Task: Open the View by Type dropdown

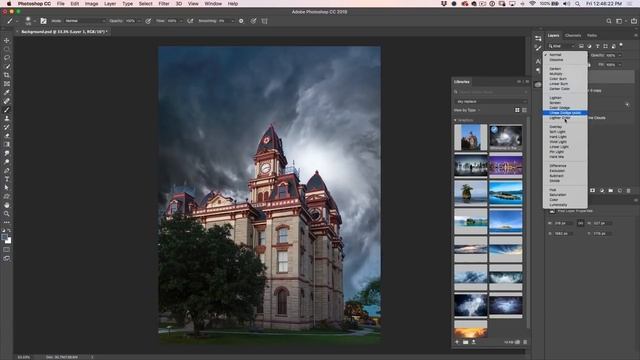Action: coord(467,110)
